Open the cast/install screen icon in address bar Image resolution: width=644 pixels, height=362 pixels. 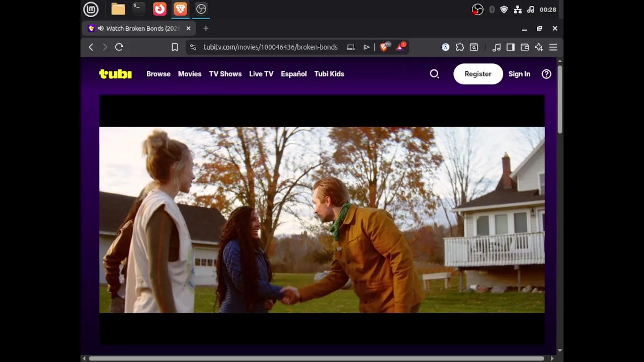pos(351,47)
